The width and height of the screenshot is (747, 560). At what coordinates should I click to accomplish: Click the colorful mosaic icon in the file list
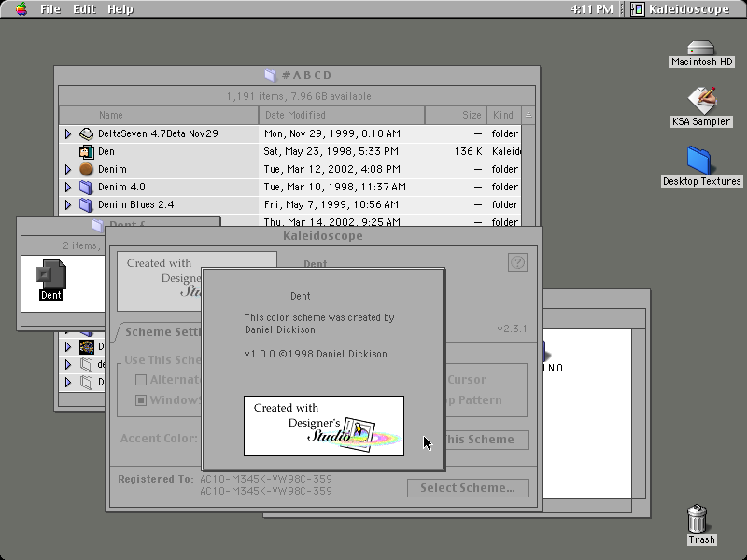86,346
